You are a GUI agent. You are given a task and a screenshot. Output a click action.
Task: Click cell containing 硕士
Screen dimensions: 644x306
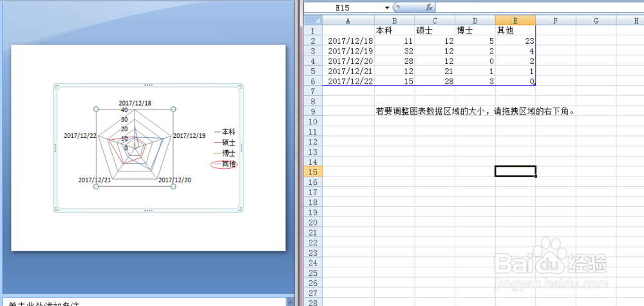tap(435, 31)
